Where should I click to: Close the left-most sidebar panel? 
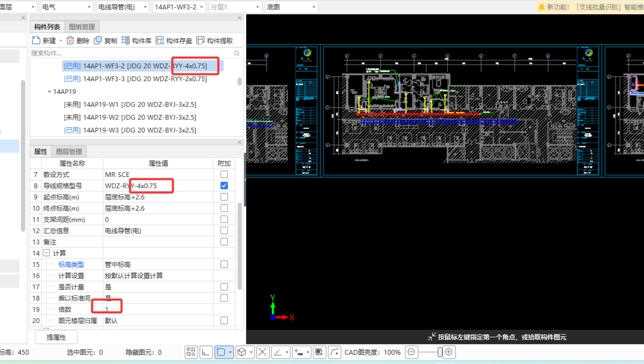click(23, 18)
